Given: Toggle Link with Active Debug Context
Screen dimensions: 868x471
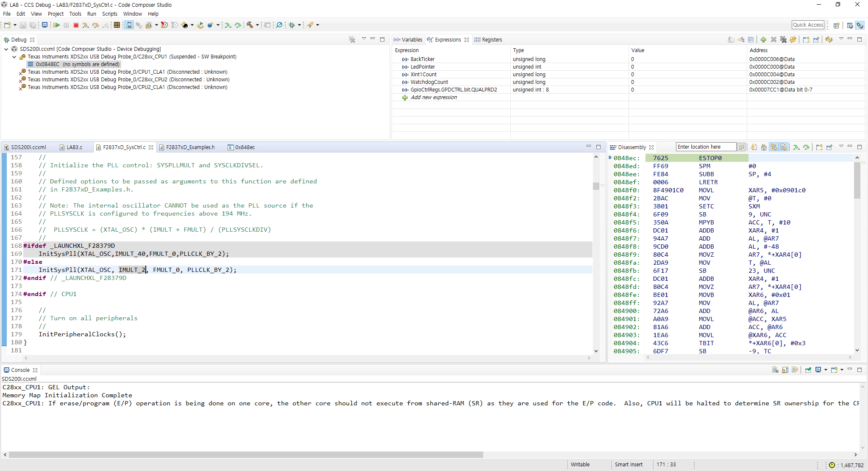Looking at the screenshot, I should coord(774,147).
